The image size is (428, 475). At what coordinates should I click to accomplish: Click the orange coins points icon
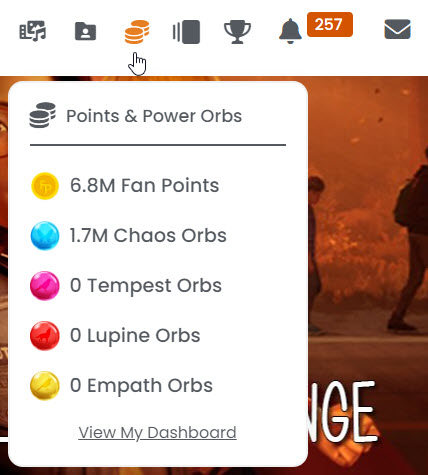[x=137, y=32]
